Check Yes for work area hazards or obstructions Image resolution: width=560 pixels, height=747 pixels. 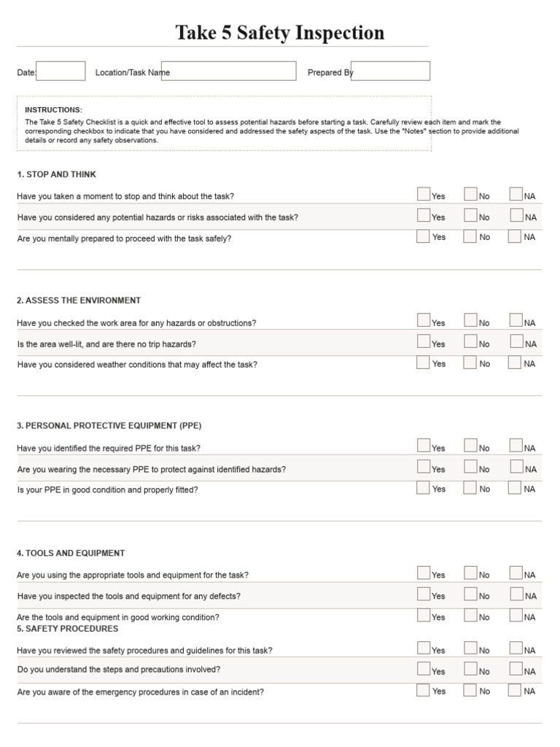point(424,320)
